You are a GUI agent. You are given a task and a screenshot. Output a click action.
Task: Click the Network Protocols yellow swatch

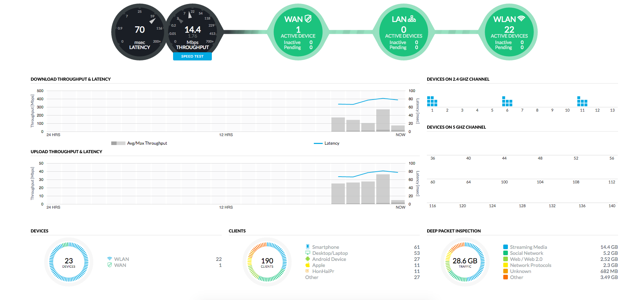[505, 265]
